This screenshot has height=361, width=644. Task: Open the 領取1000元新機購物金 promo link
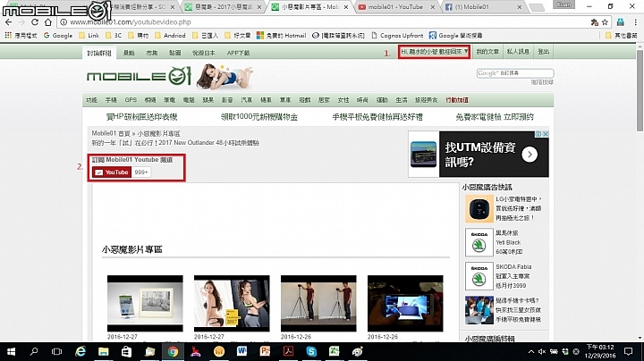259,117
